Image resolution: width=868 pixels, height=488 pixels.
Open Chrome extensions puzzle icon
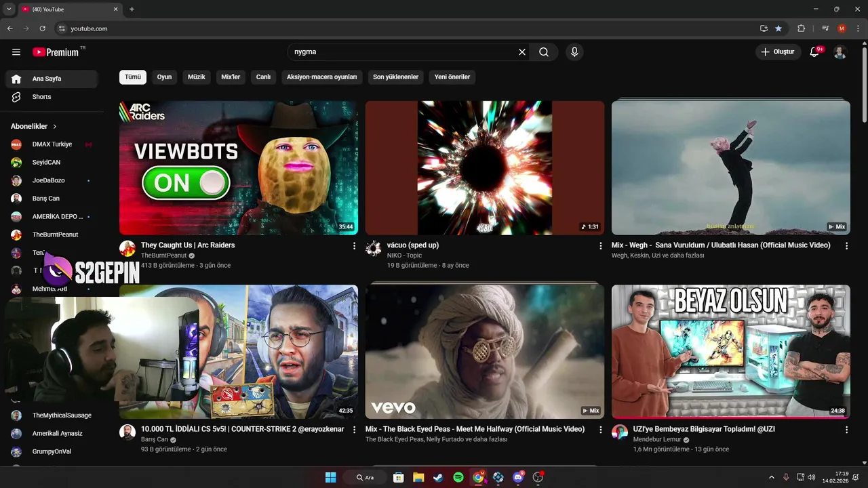pyautogui.click(x=801, y=28)
